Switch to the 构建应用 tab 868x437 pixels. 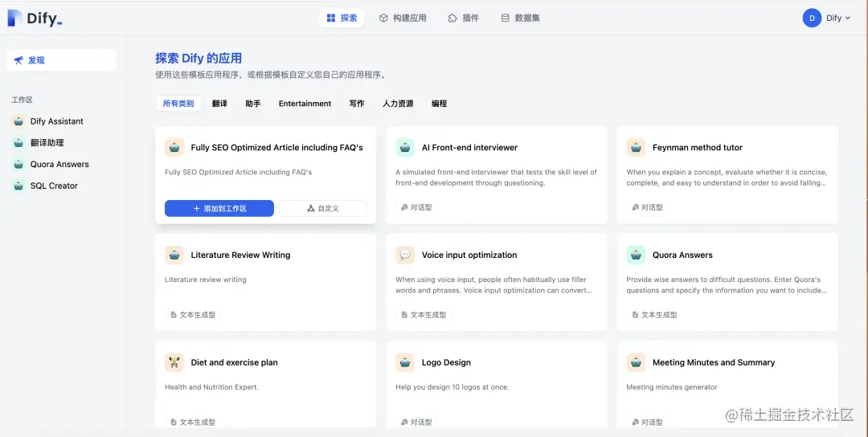click(403, 18)
